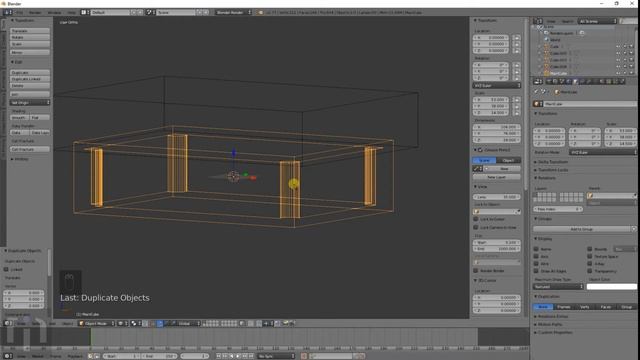The width and height of the screenshot is (640, 360).
Task: Open the All Scenes dropdown in the Outliner
Action: click(x=597, y=21)
